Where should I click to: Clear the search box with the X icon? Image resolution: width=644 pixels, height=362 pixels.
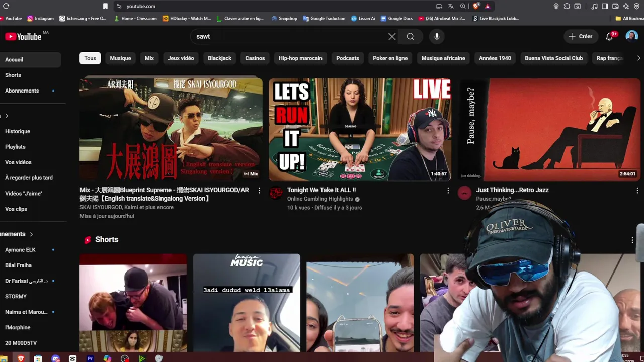pos(392,36)
